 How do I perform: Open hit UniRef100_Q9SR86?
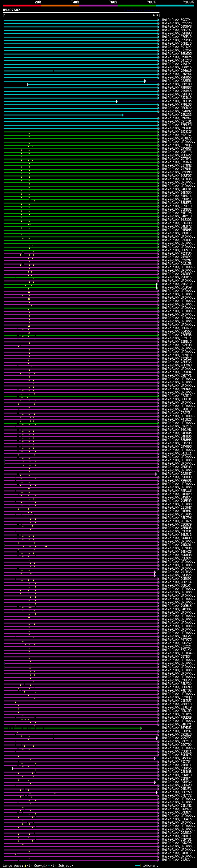[x=176, y=40]
